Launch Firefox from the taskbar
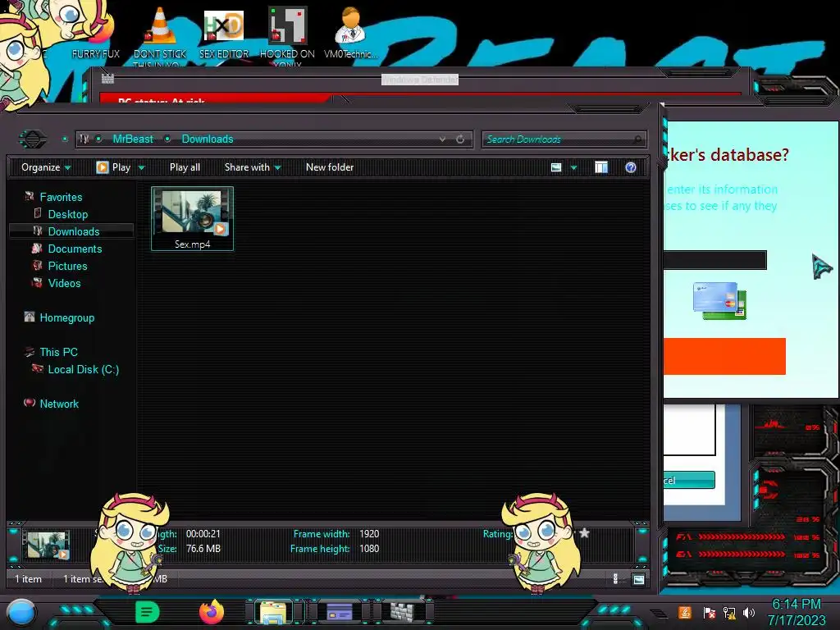The width and height of the screenshot is (840, 630). (x=212, y=612)
